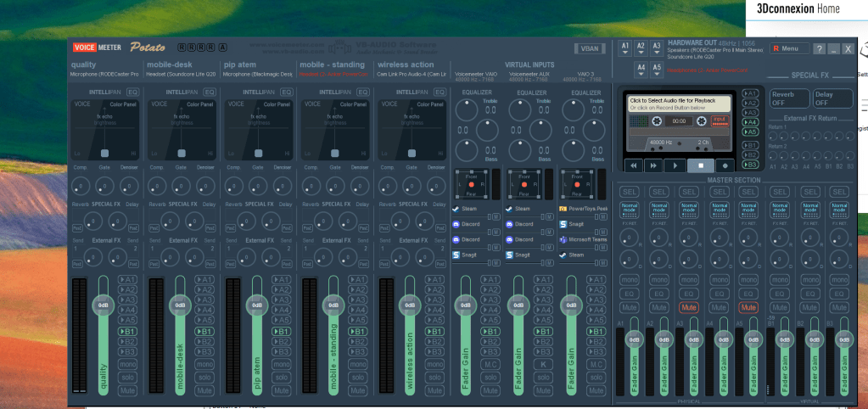This screenshot has height=409, width=868.
Task: Adjust the Denoiser knob on quality strip
Action: point(130,186)
